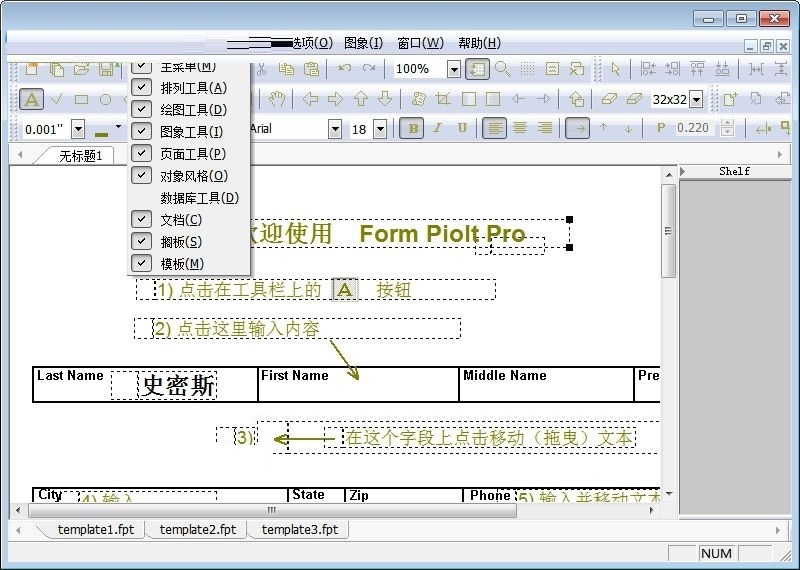Click the first eraser icon
Viewport: 800px width, 570px height.
609,99
